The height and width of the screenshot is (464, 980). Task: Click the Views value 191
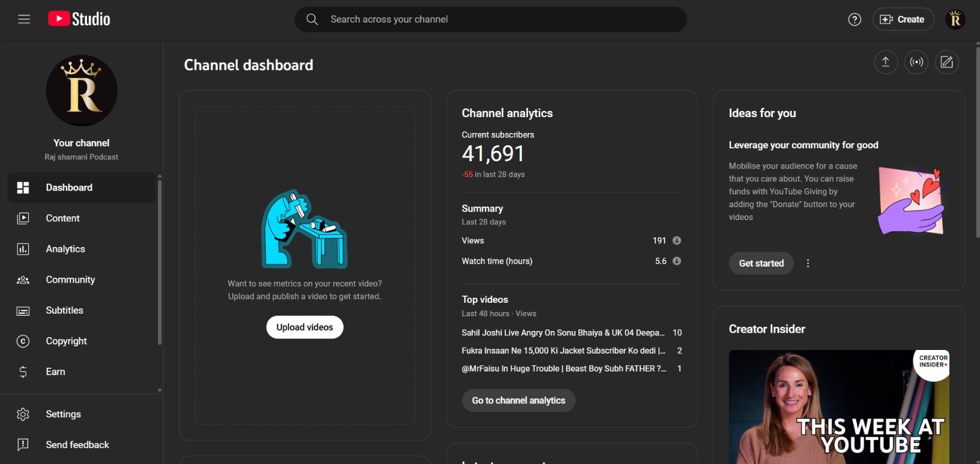(x=659, y=240)
